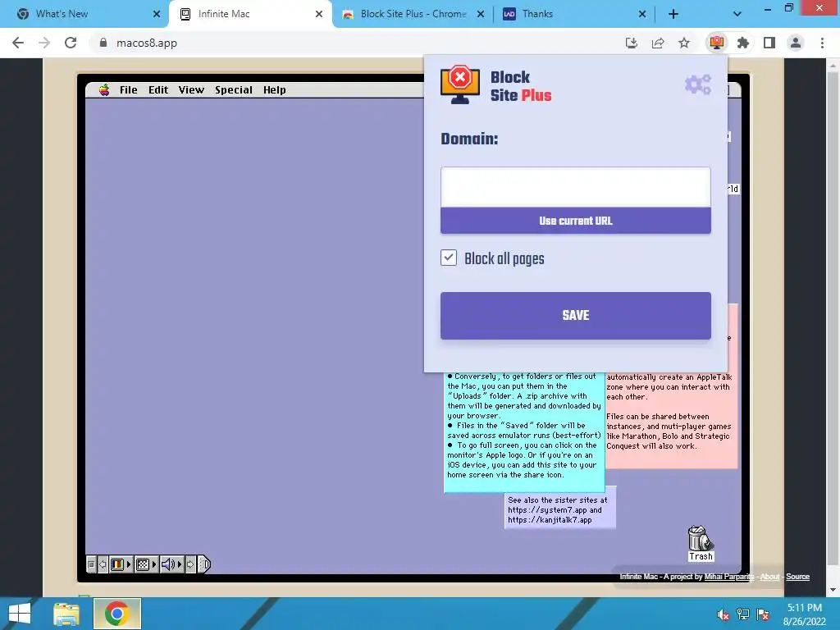The width and height of the screenshot is (840, 630).
Task: Open Chrome three-dot menu
Action: (x=822, y=43)
